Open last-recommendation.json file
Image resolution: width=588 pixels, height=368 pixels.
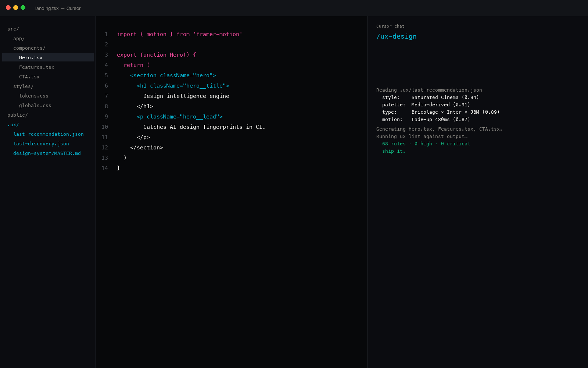click(x=48, y=134)
